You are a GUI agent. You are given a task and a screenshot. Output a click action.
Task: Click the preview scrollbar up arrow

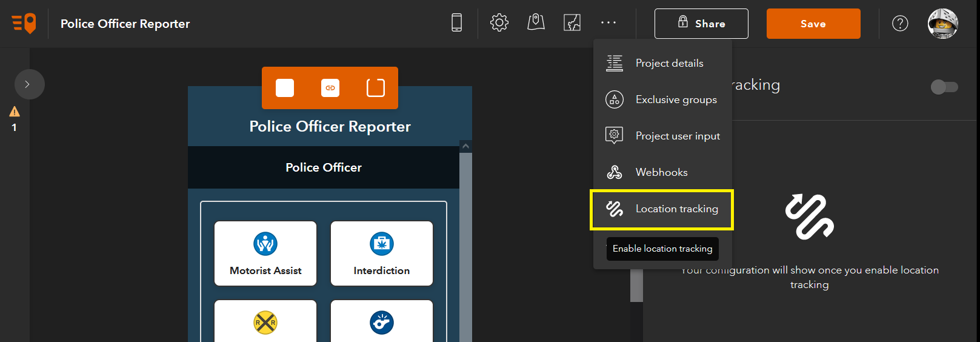(x=465, y=146)
